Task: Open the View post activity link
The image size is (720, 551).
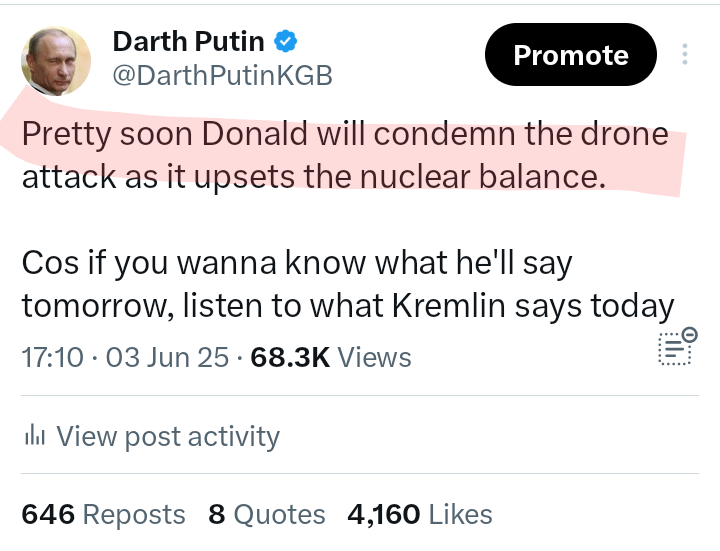Action: click(167, 437)
